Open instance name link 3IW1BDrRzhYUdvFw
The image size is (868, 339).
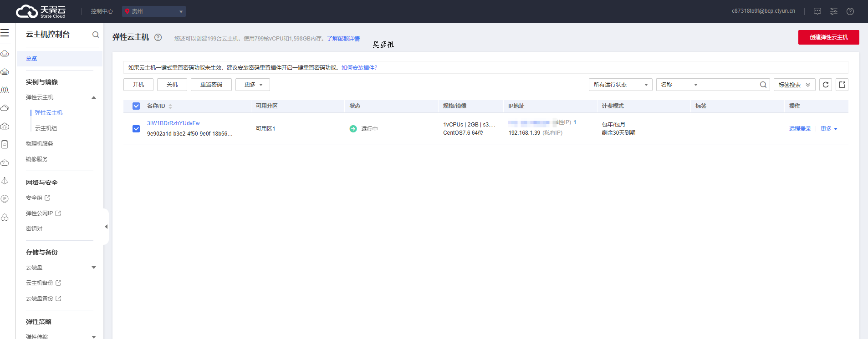pyautogui.click(x=174, y=123)
